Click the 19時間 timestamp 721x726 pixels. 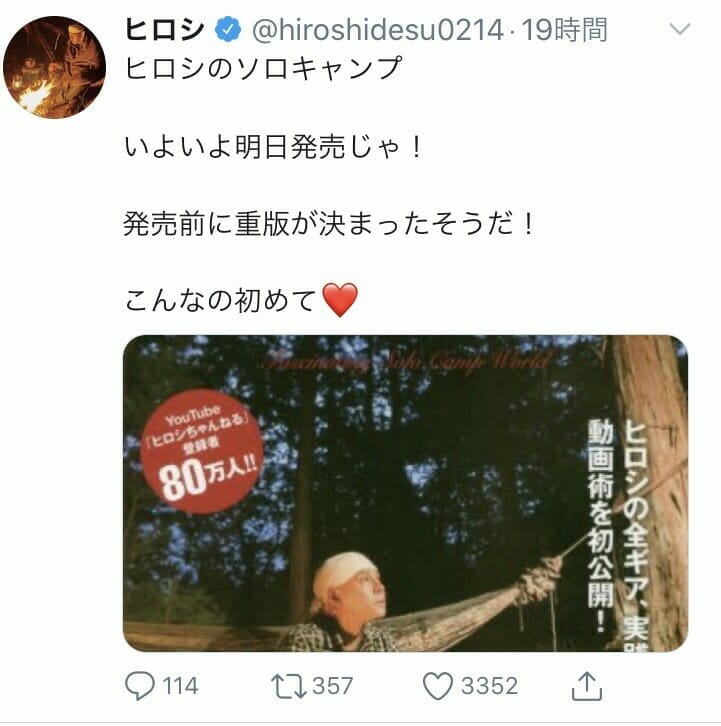[564, 30]
